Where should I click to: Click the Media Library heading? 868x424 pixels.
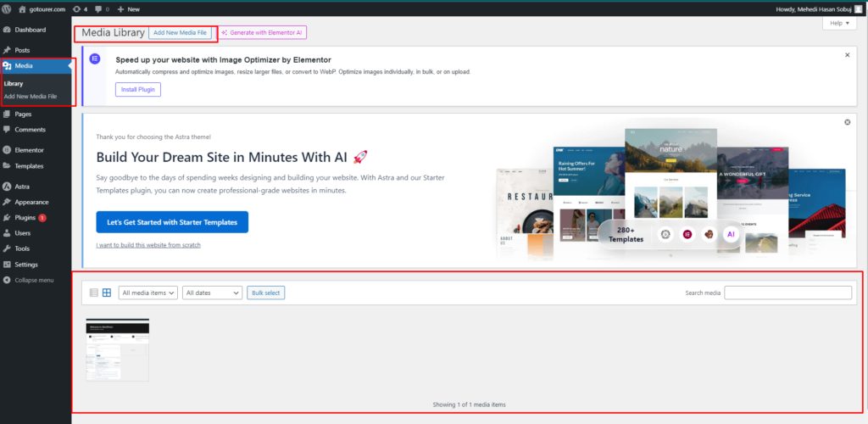(113, 33)
